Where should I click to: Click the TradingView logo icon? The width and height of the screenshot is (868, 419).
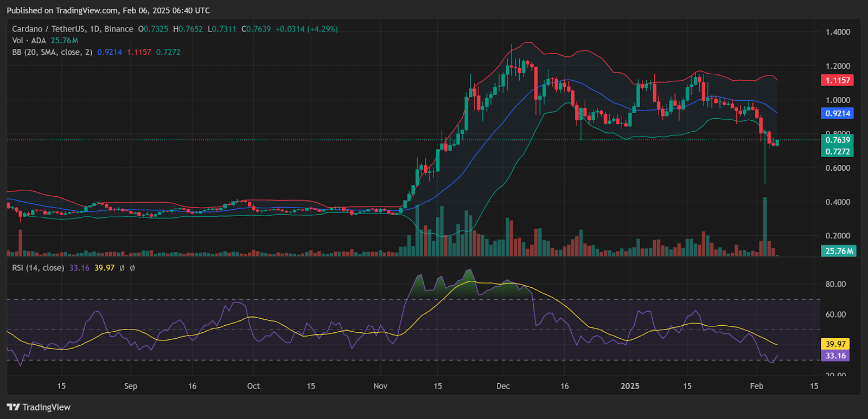pos(14,407)
